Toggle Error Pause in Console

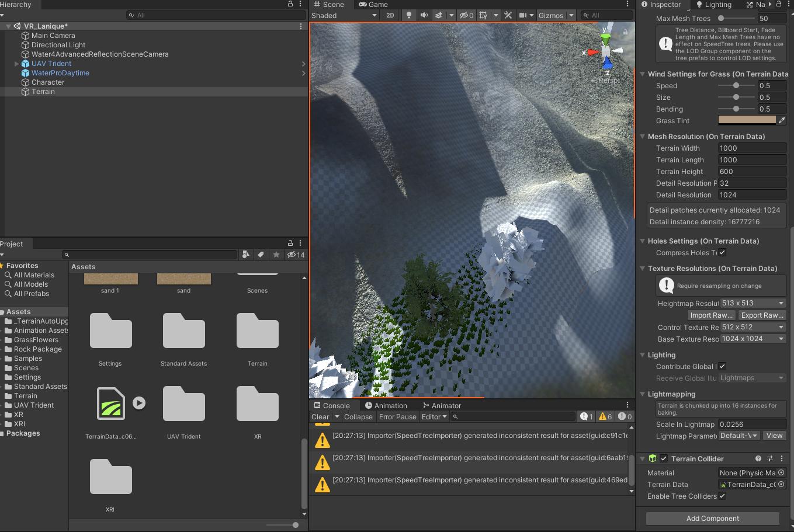(398, 417)
